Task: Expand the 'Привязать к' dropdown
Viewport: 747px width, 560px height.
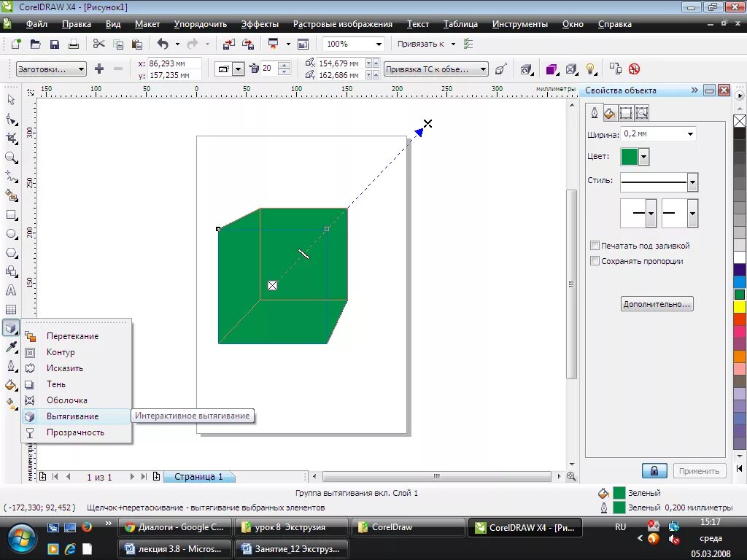Action: [453, 44]
